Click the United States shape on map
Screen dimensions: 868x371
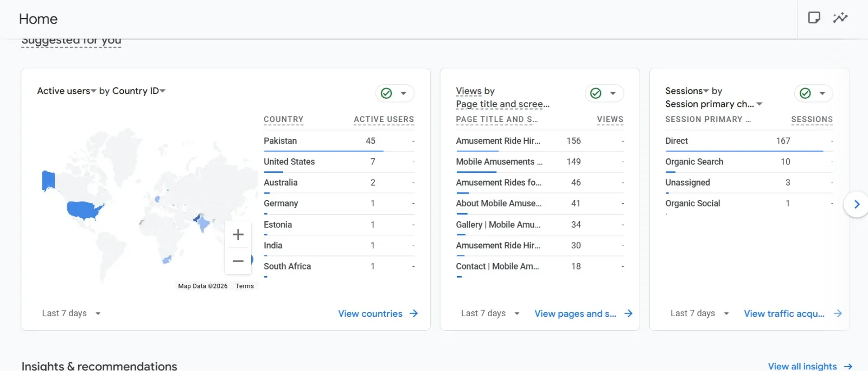[83, 209]
